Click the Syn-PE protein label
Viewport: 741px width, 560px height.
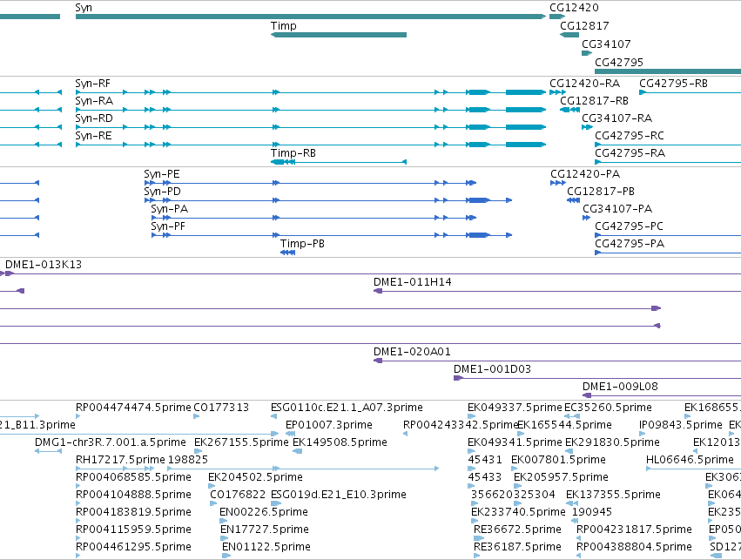(x=162, y=174)
